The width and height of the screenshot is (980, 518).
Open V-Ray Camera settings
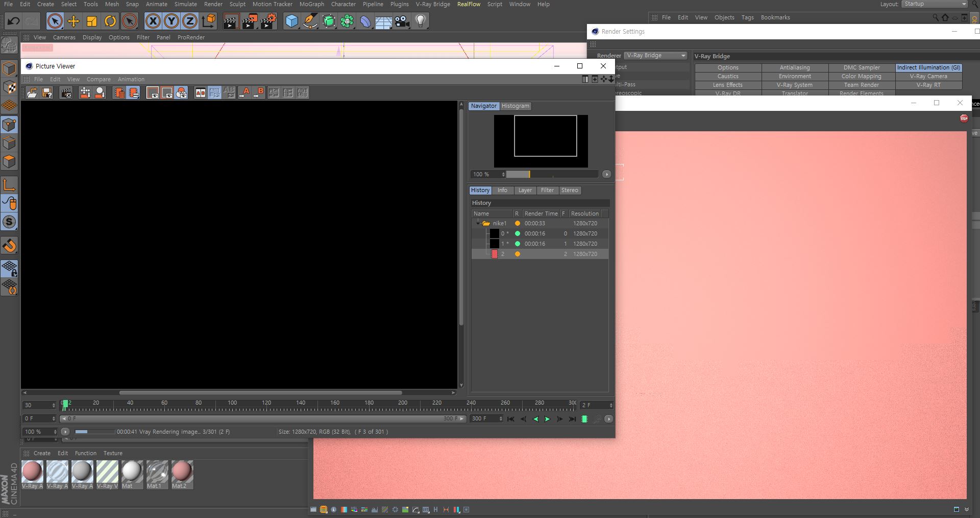point(928,76)
